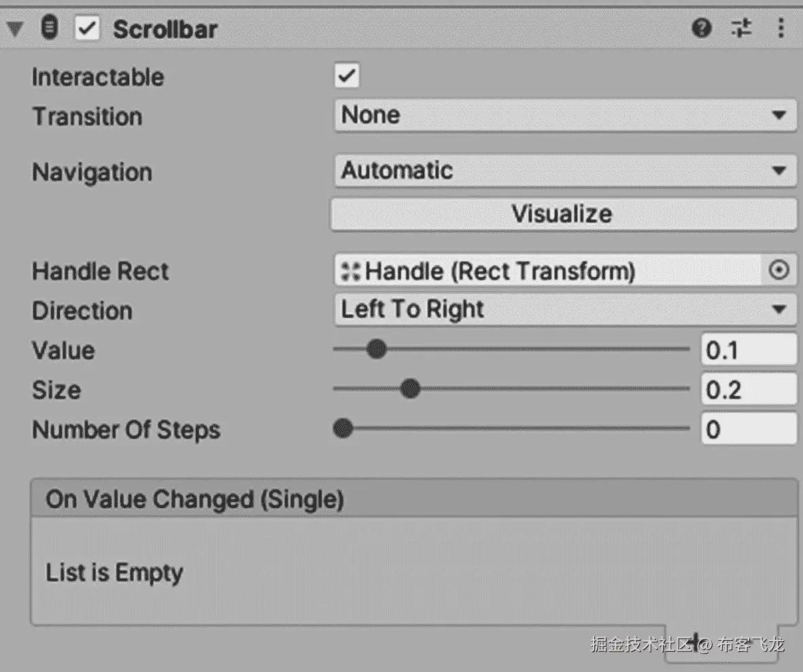Screen dimensions: 803x672
Task: Open the Scrollbar presets icon
Action: click(742, 29)
